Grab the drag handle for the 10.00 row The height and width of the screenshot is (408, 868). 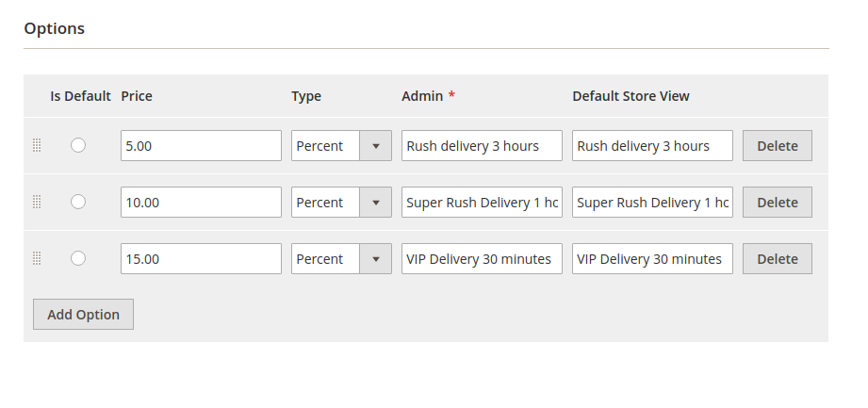[x=37, y=203]
